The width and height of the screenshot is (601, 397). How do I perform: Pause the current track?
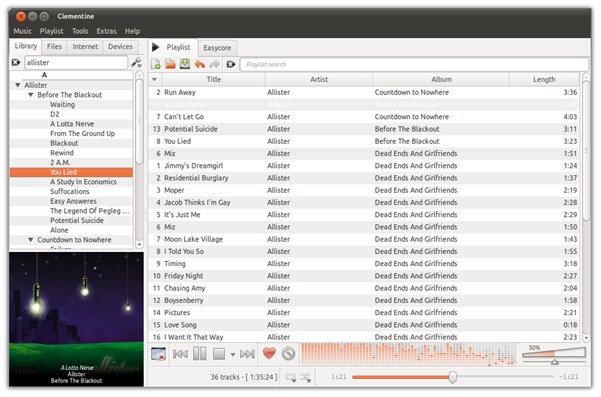pyautogui.click(x=199, y=353)
